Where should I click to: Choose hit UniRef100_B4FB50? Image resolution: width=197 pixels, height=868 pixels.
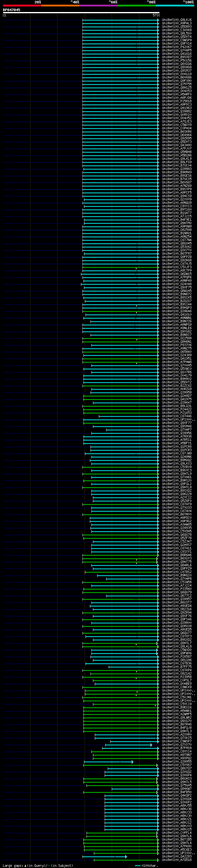177,792
